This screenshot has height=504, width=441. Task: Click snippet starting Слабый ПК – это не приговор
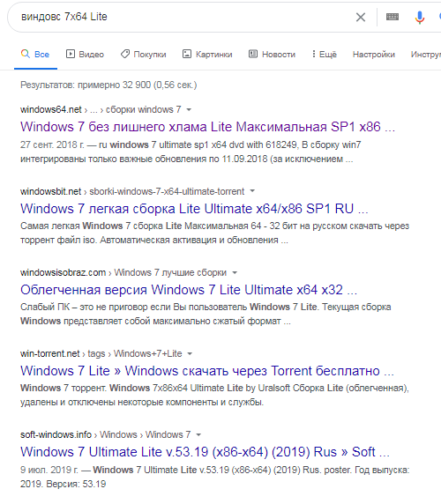[206, 314]
